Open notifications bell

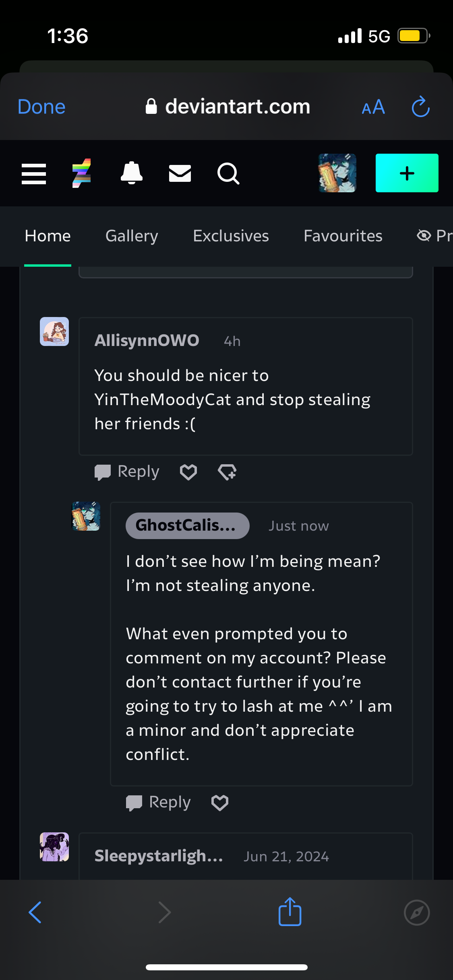(132, 173)
